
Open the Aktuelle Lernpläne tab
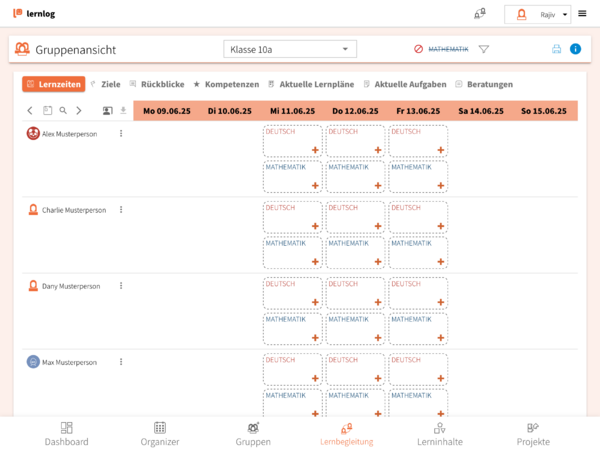[316, 84]
